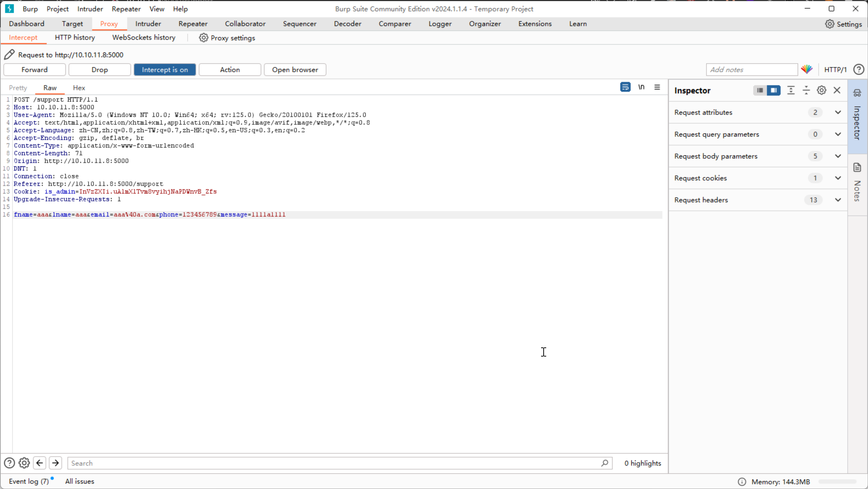Open All issues in status bar
The image size is (868, 489).
[x=80, y=481]
